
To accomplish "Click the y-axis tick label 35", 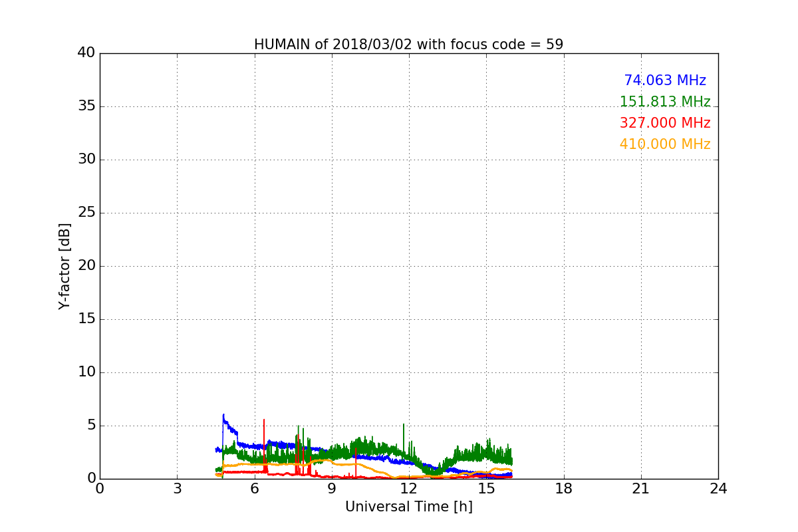I will click(x=86, y=106).
